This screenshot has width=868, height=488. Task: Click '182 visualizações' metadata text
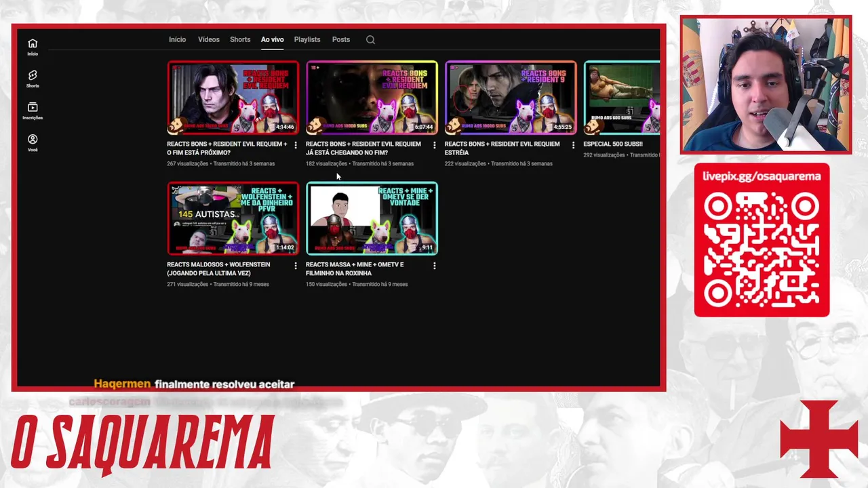[326, 164]
